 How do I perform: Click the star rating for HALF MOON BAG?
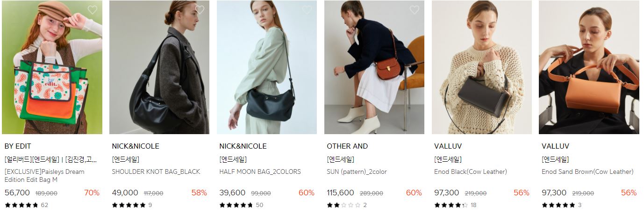236,205
